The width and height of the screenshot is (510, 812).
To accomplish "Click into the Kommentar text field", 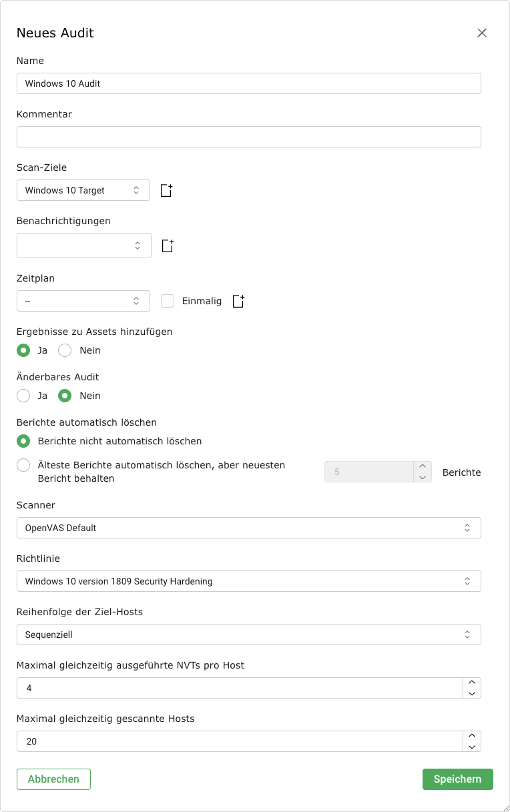I will [x=248, y=137].
